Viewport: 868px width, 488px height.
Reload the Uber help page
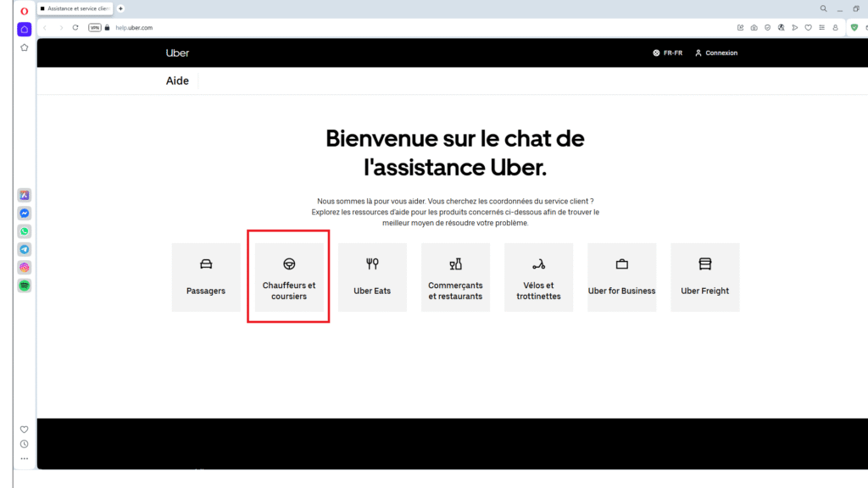75,28
